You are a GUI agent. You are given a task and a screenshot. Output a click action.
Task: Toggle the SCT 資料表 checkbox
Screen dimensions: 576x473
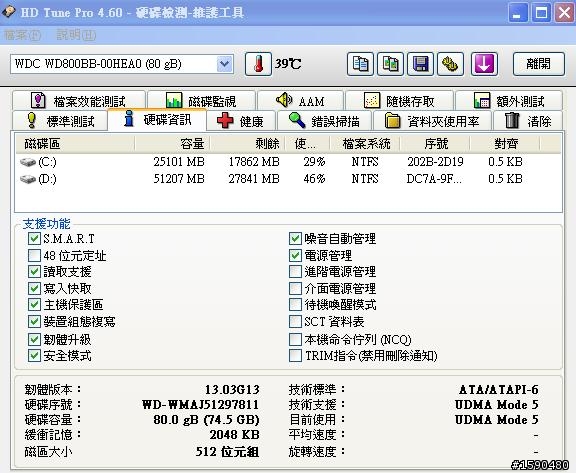(295, 321)
